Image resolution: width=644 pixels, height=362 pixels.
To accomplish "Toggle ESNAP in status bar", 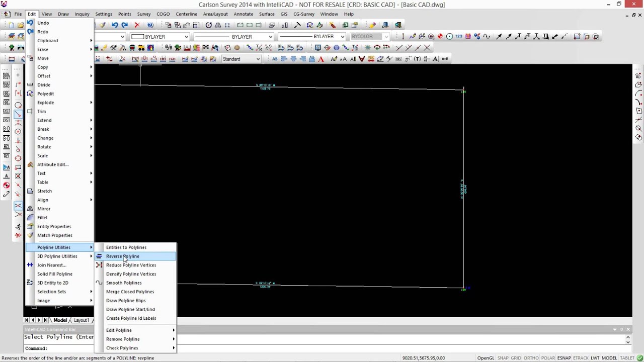I will pyautogui.click(x=564, y=358).
